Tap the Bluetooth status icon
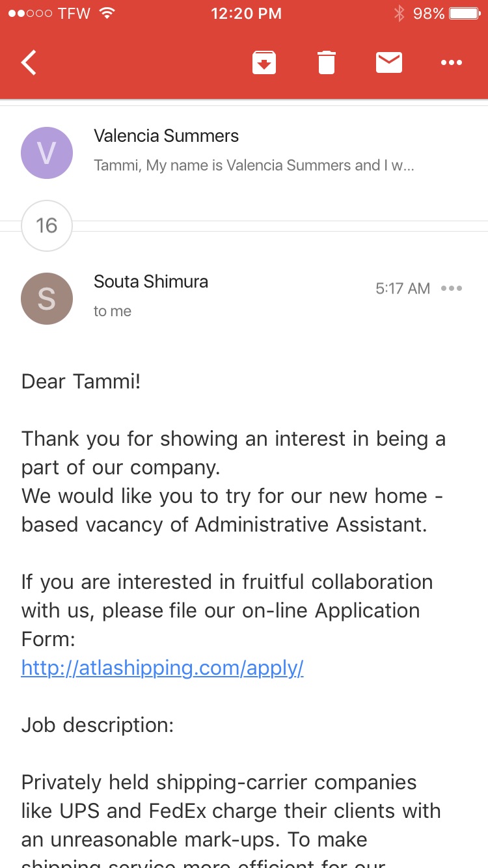The width and height of the screenshot is (488, 868). coord(400,13)
